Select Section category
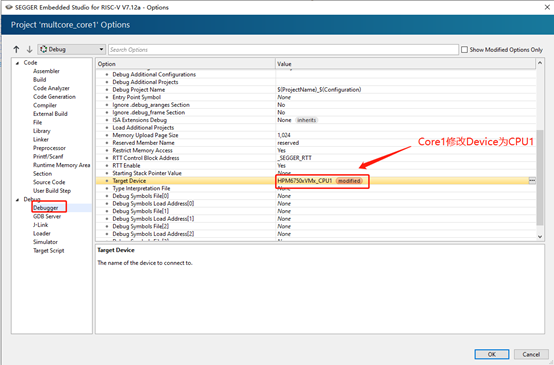This screenshot has width=554, height=365. coord(42,173)
